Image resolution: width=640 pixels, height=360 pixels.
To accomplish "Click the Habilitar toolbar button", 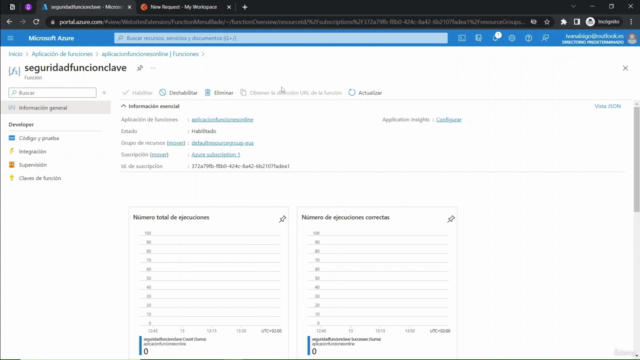I will 137,93.
